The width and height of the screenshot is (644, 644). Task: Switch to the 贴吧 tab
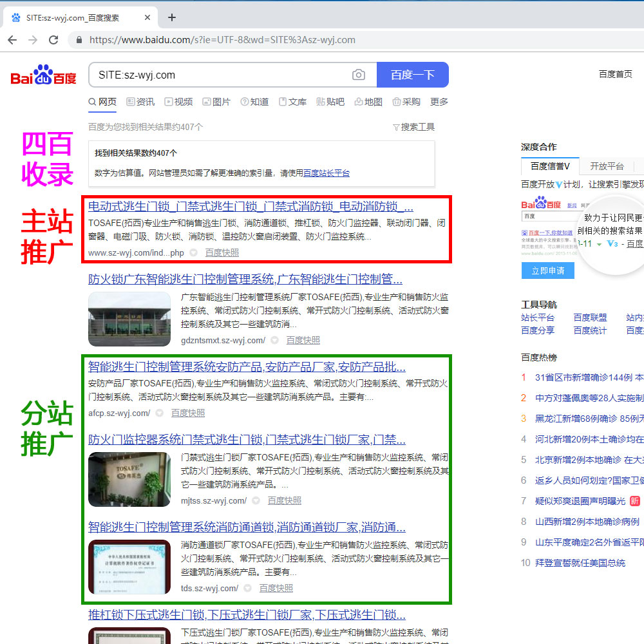pyautogui.click(x=330, y=102)
